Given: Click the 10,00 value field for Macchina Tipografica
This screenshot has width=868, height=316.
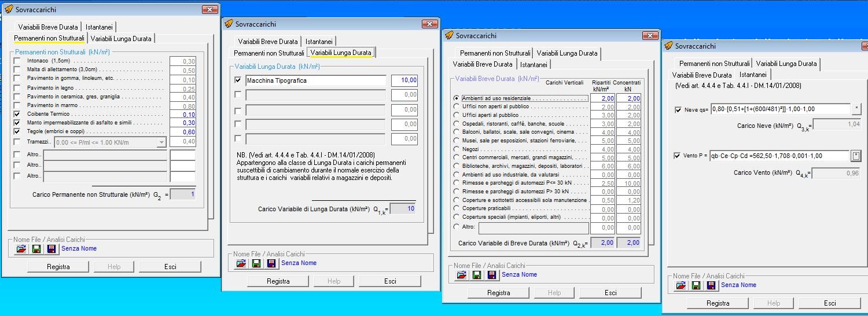Looking at the screenshot, I should [x=404, y=81].
